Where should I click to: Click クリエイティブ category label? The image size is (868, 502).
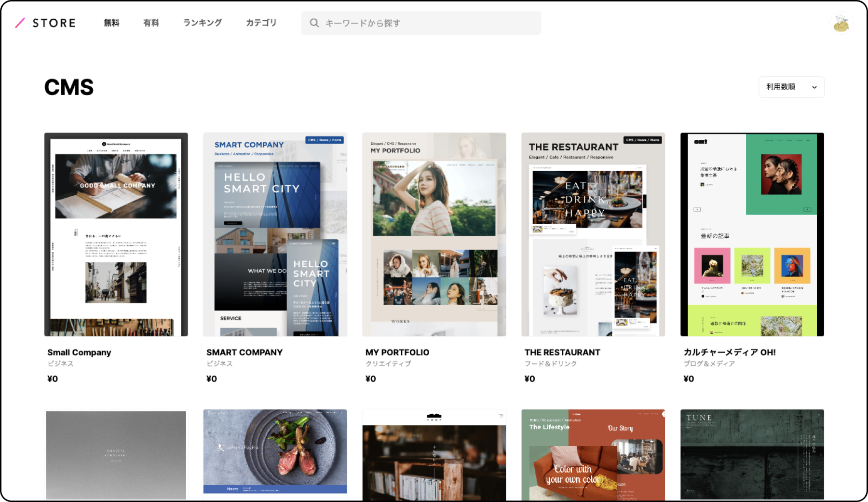pos(388,364)
